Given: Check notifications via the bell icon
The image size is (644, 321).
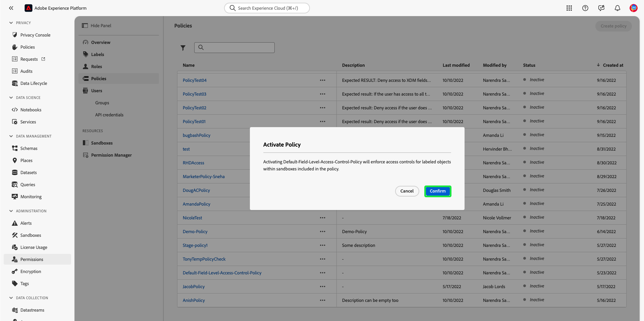Looking at the screenshot, I should pyautogui.click(x=618, y=8).
